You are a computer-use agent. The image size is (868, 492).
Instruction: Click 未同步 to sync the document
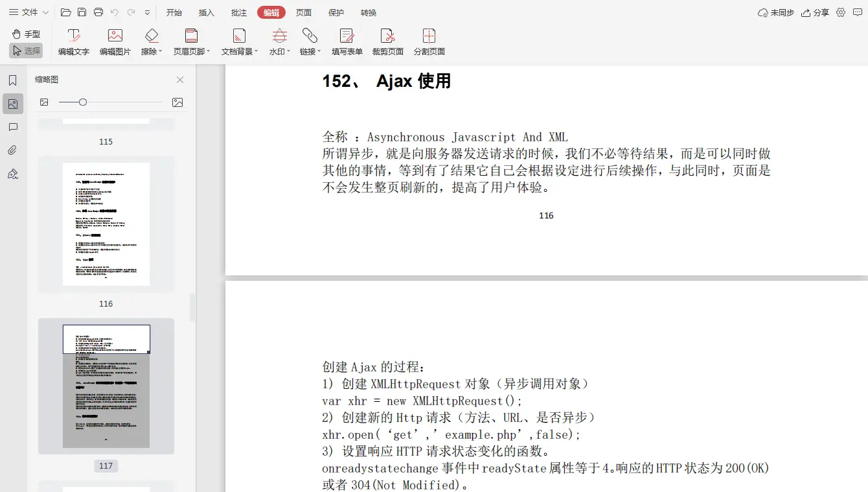[775, 12]
